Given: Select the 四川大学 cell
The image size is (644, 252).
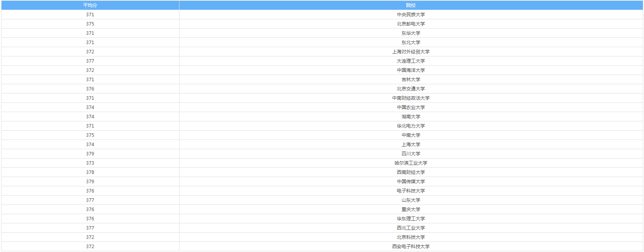Looking at the screenshot, I should click(x=411, y=154).
